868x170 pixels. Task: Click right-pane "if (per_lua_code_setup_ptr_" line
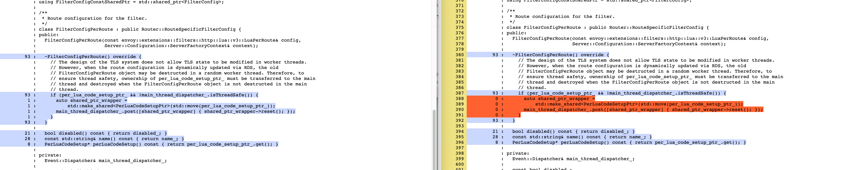click(622, 93)
